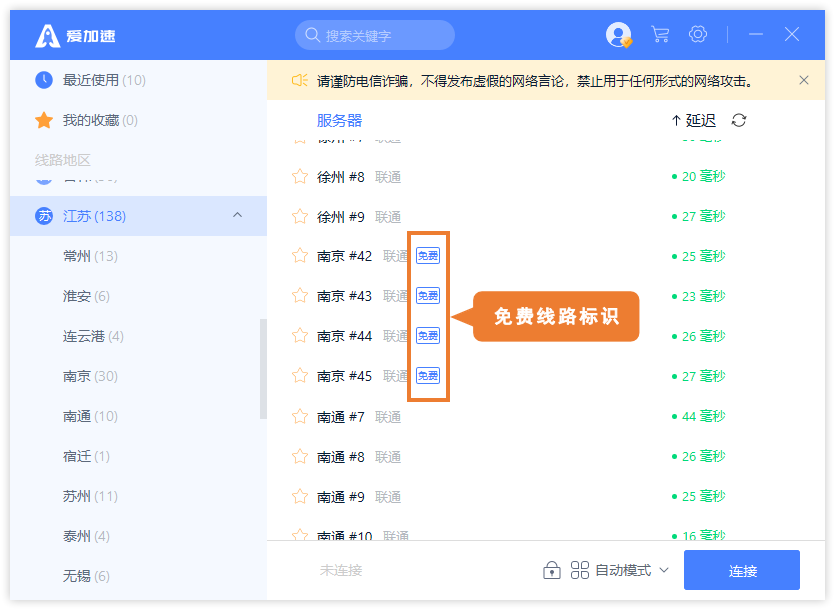Viewport: 835px width, 610px height.
Task: Click the sidebar region list scrollbar
Action: point(263,369)
